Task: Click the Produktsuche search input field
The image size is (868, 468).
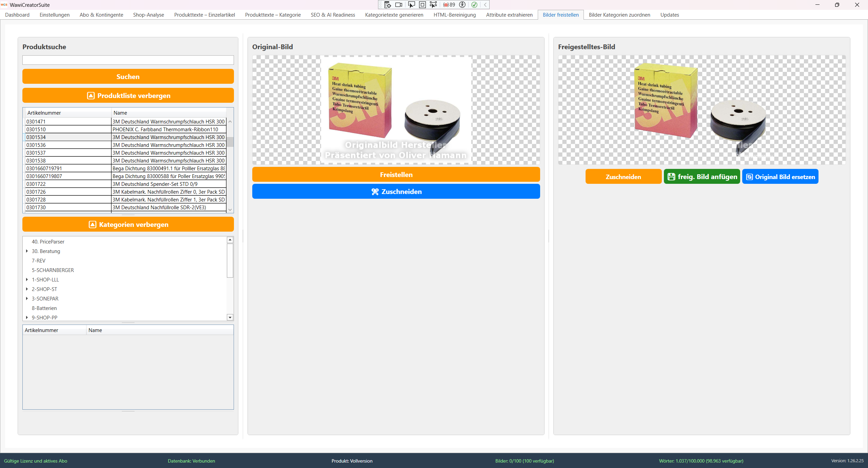Action: pyautogui.click(x=128, y=60)
